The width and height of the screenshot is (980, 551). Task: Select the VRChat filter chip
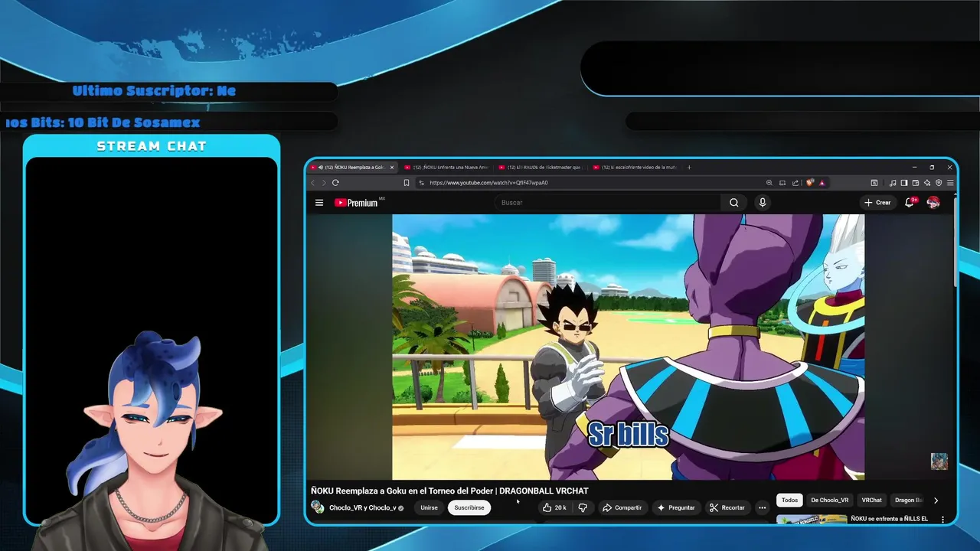[871, 500]
